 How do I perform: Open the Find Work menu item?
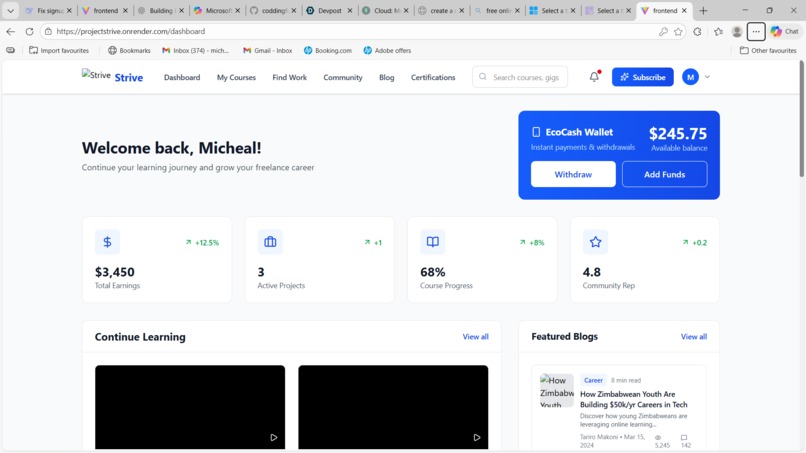[x=289, y=77]
